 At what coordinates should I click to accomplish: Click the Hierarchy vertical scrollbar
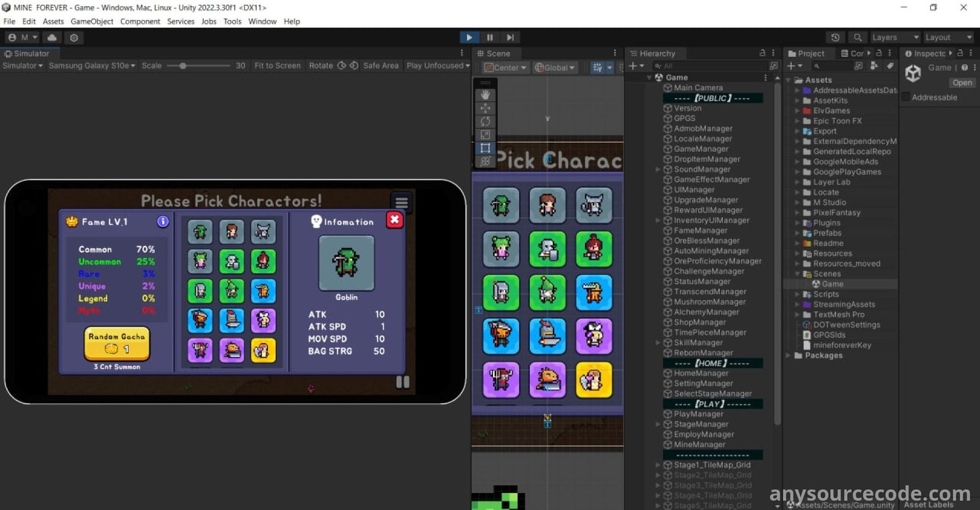pos(777,254)
